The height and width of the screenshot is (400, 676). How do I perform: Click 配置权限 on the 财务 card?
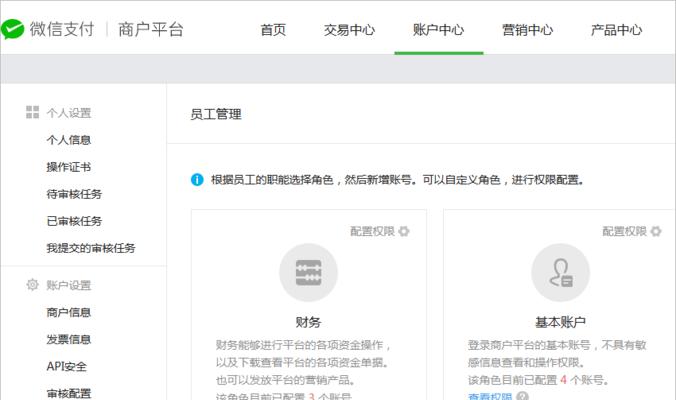click(x=372, y=231)
